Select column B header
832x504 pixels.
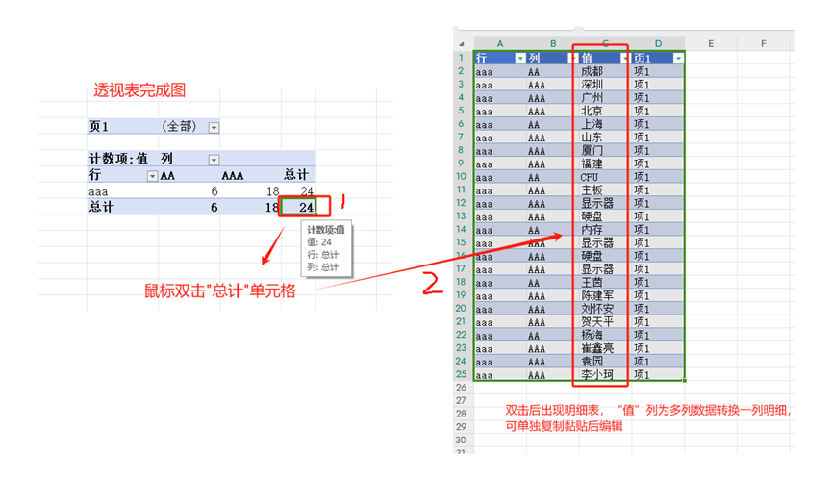coord(553,43)
